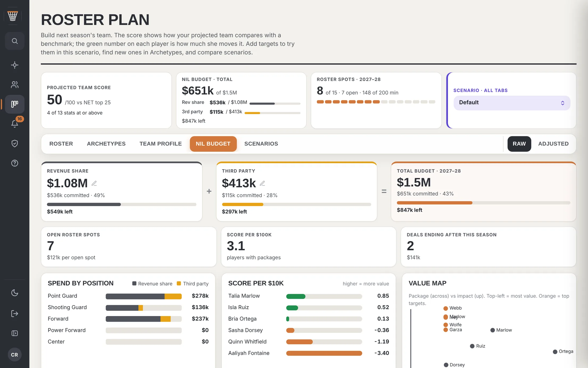Open the Scenario Default dropdown
588x368 pixels.
point(512,103)
